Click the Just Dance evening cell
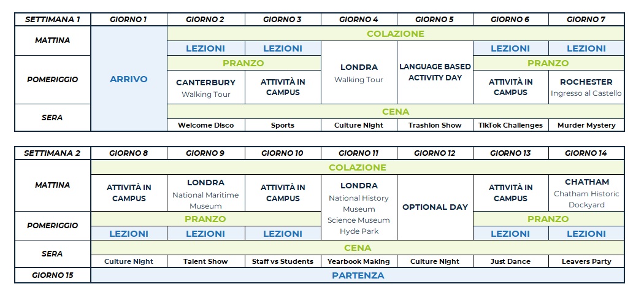This screenshot has width=644, height=300. [510, 261]
